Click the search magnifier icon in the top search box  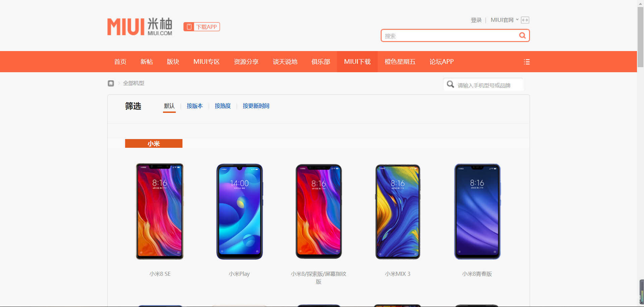[522, 35]
